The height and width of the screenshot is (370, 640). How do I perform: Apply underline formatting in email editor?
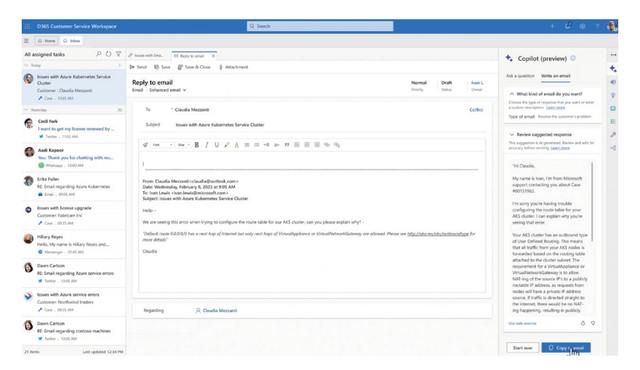click(x=217, y=145)
